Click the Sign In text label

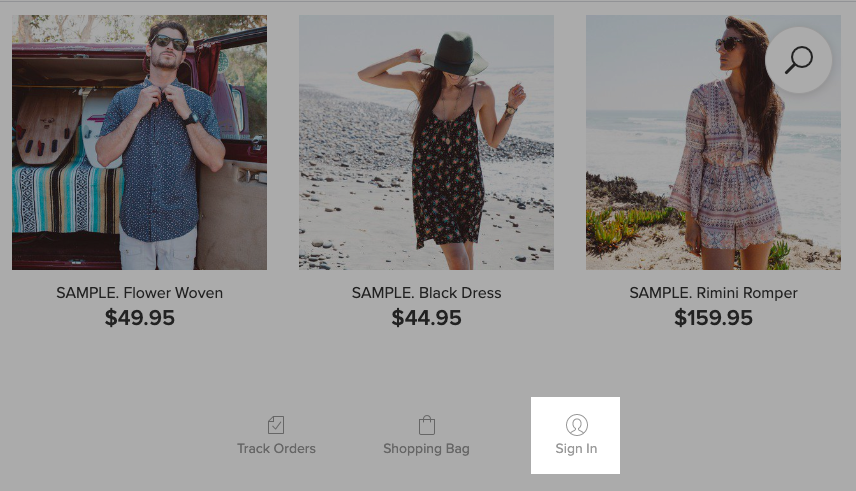(x=576, y=448)
